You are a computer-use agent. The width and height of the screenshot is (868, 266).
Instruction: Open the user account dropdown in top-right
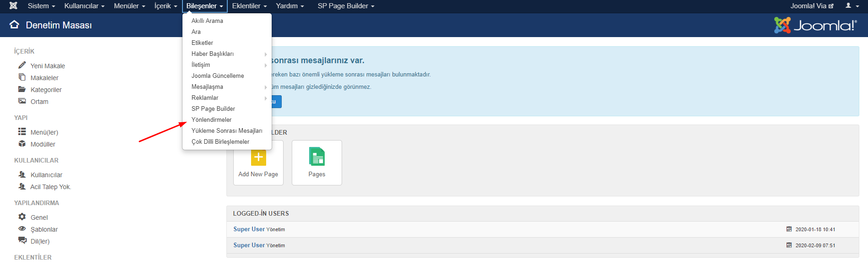point(851,6)
